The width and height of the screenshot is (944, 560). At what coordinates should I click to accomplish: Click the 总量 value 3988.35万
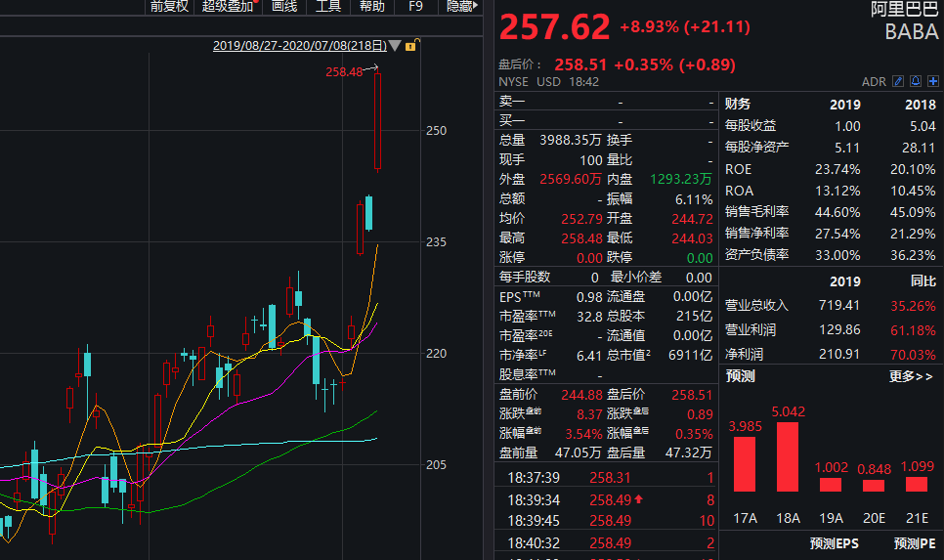[571, 140]
